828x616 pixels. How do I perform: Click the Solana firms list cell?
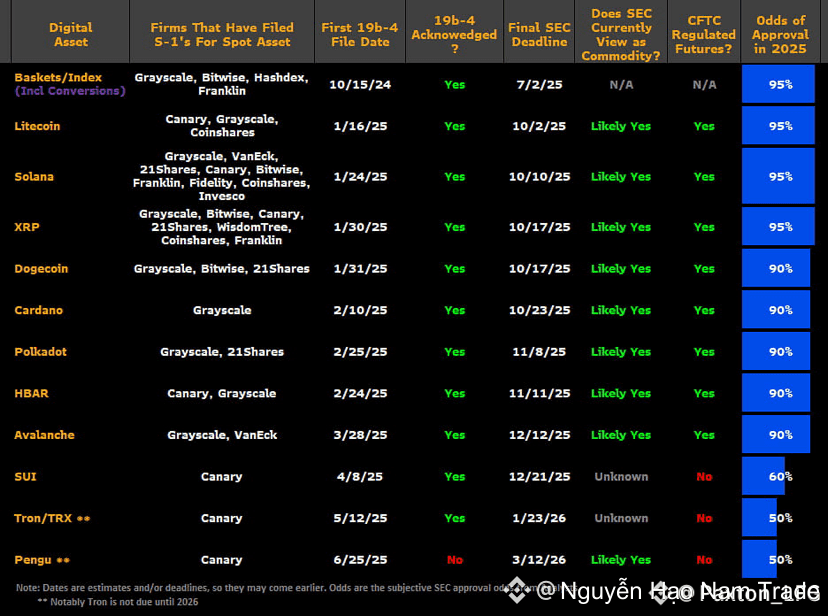point(222,176)
